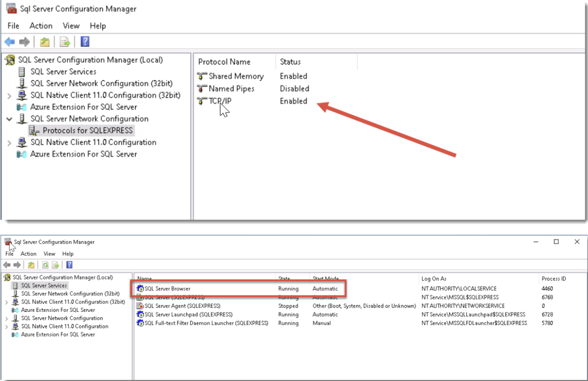Click SQL Full-text Filter Daemon Launcher service icon

[140, 323]
